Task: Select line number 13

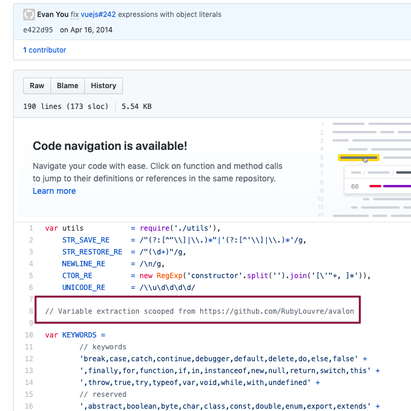Action: pos(29,371)
